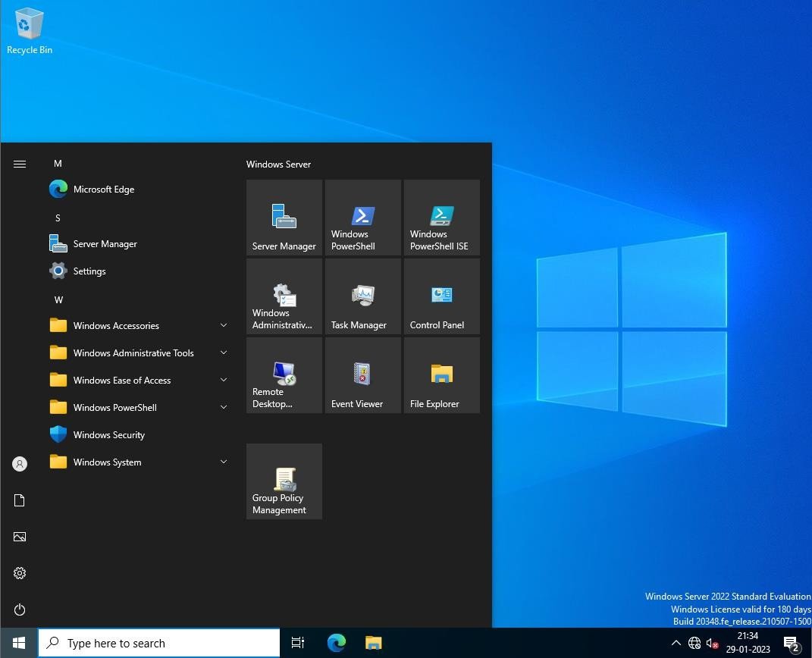Open the network status tray icon

click(x=694, y=644)
